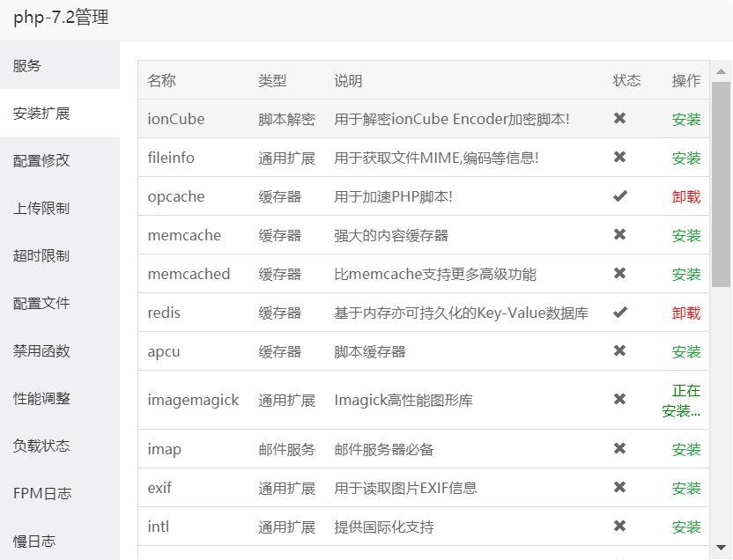
Task: Open the FPM日志 tab
Action: tap(60, 493)
